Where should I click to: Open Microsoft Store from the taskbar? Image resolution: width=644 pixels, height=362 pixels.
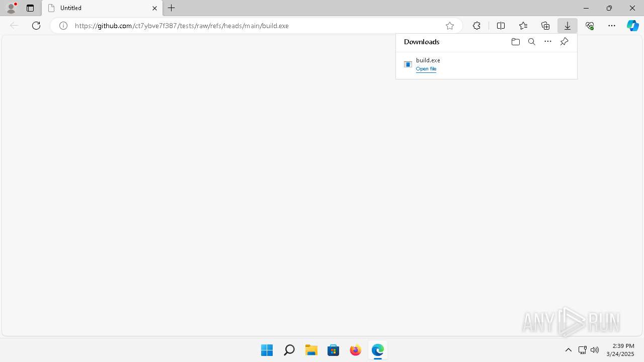tap(334, 350)
